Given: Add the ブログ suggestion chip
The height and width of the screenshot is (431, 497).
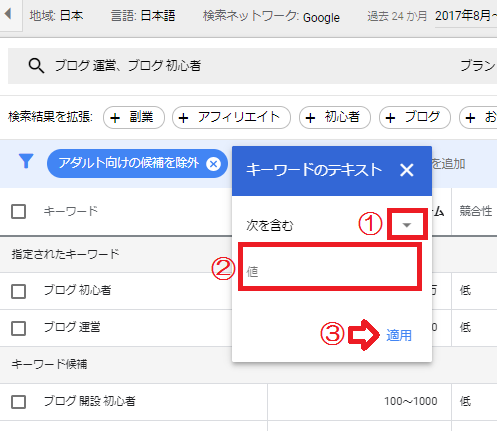Looking at the screenshot, I should tap(415, 117).
